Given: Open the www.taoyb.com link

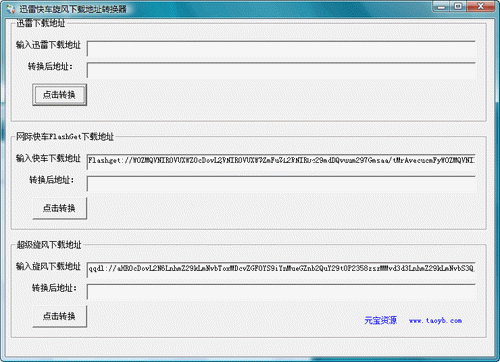Looking at the screenshot, I should coord(435,321).
